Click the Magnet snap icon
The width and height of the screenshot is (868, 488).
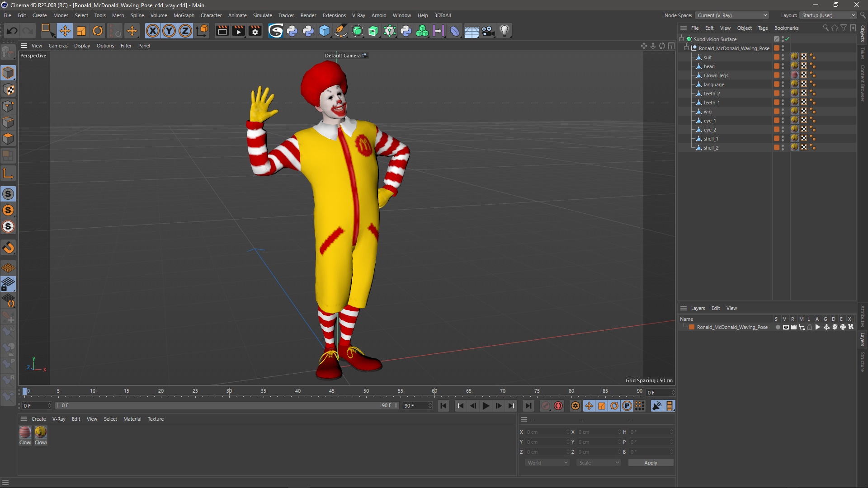(8, 248)
